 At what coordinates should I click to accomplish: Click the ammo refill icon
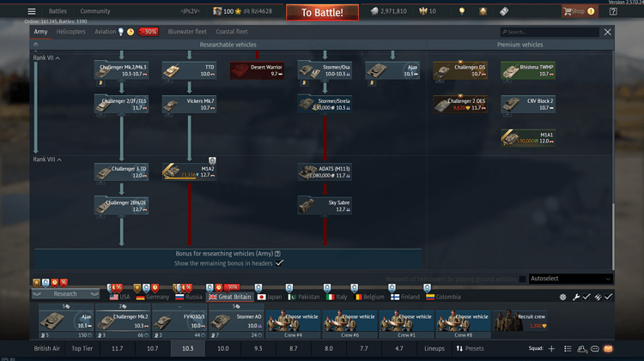[x=598, y=297]
